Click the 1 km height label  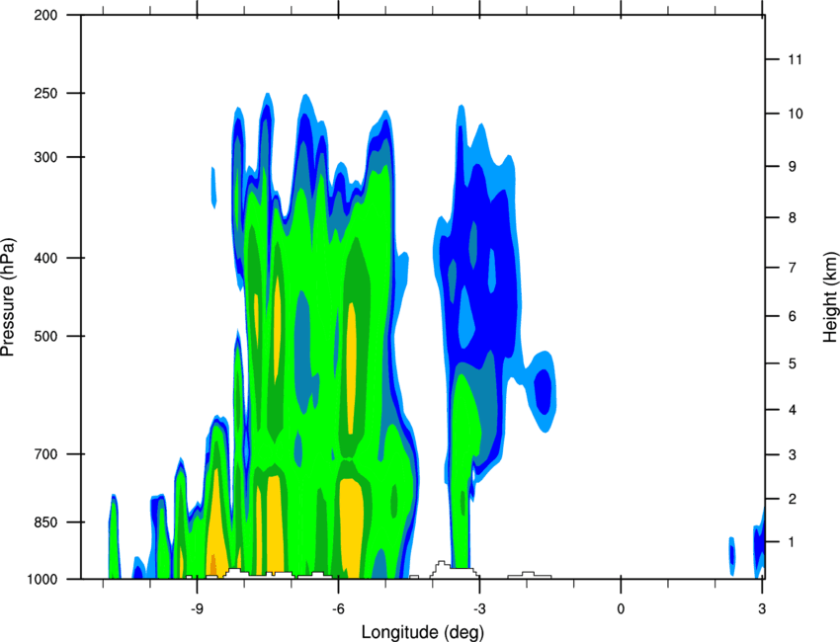[x=792, y=542]
